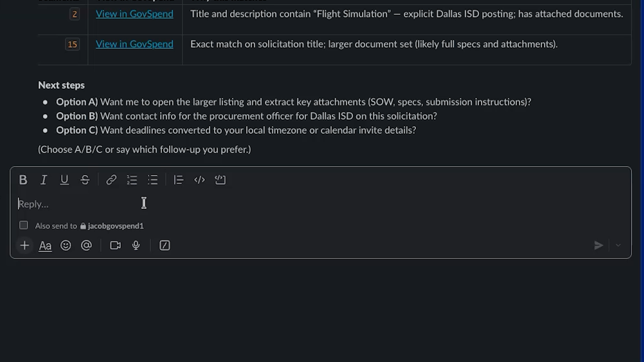Record a video clip
644x362 pixels.
tap(115, 246)
